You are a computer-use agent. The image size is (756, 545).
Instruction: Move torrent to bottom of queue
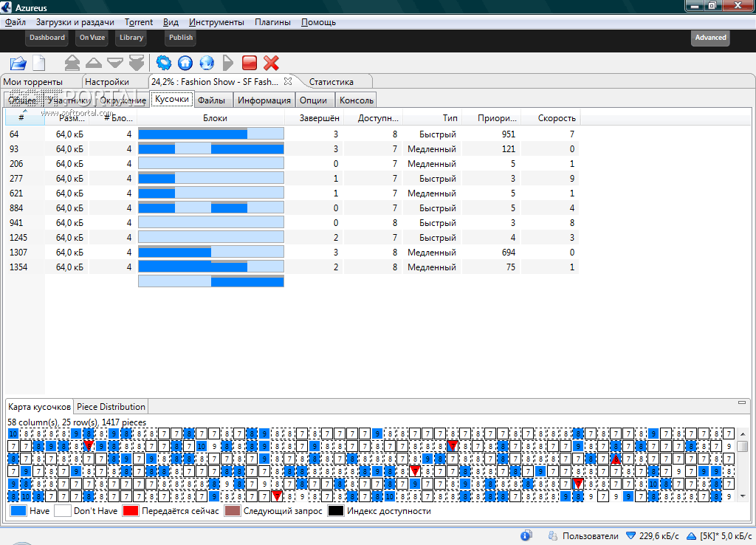tap(137, 64)
